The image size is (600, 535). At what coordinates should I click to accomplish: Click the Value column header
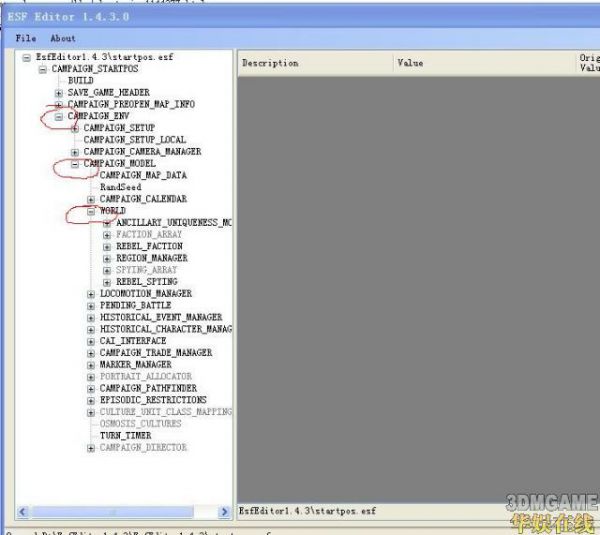point(410,63)
